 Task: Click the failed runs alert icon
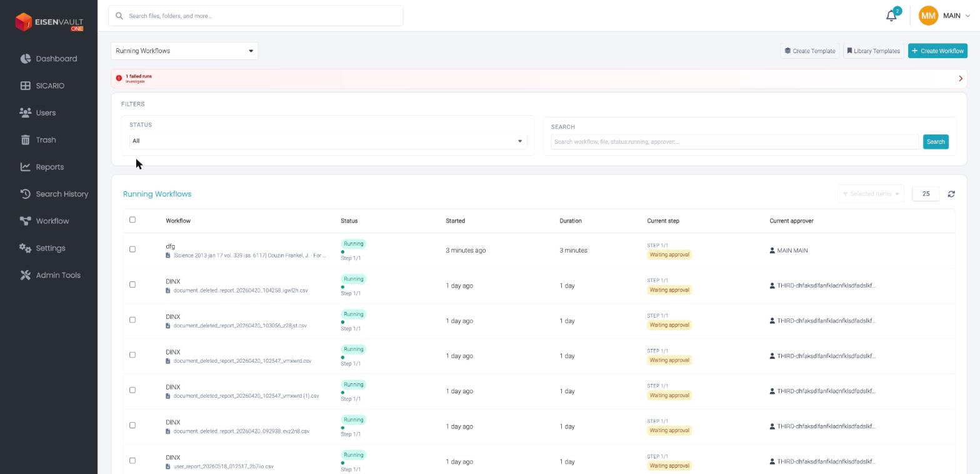pos(119,78)
